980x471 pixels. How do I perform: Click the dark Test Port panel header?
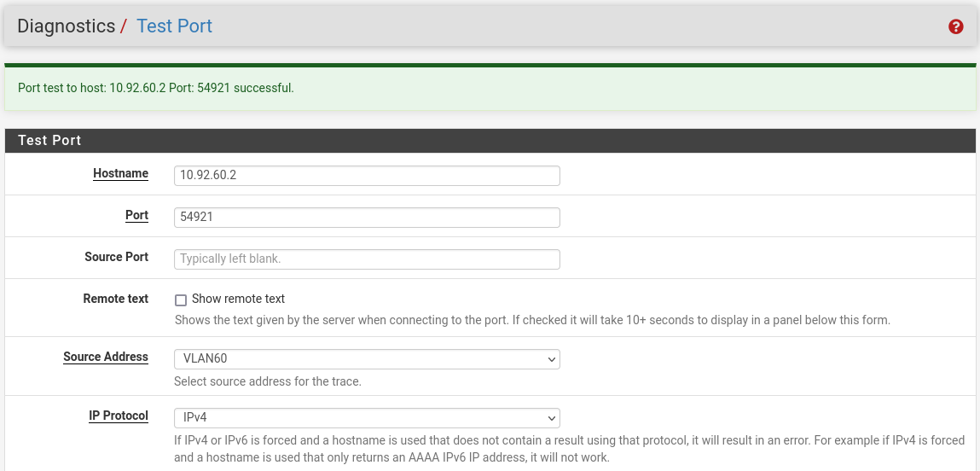pos(490,141)
